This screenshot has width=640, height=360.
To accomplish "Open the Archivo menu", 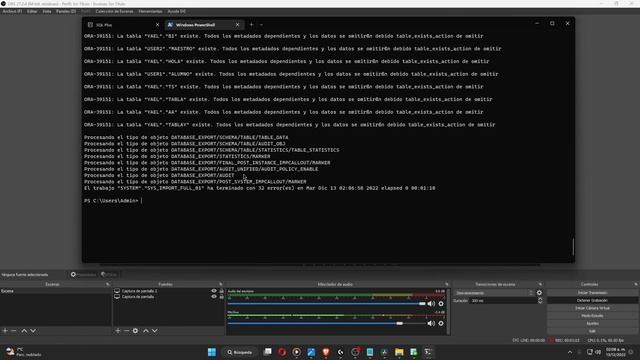I will coord(12,11).
